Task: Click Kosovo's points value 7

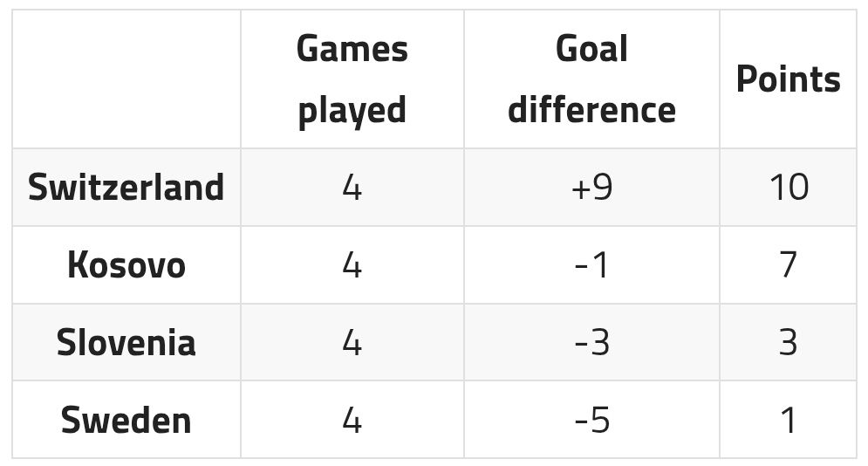Action: click(788, 265)
